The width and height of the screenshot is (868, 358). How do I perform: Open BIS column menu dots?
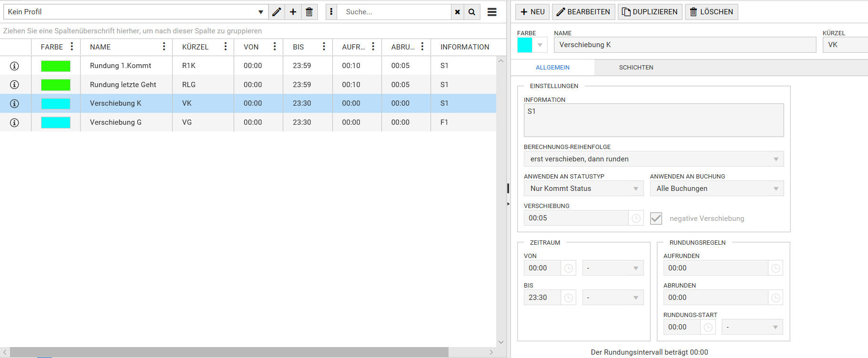click(x=324, y=46)
